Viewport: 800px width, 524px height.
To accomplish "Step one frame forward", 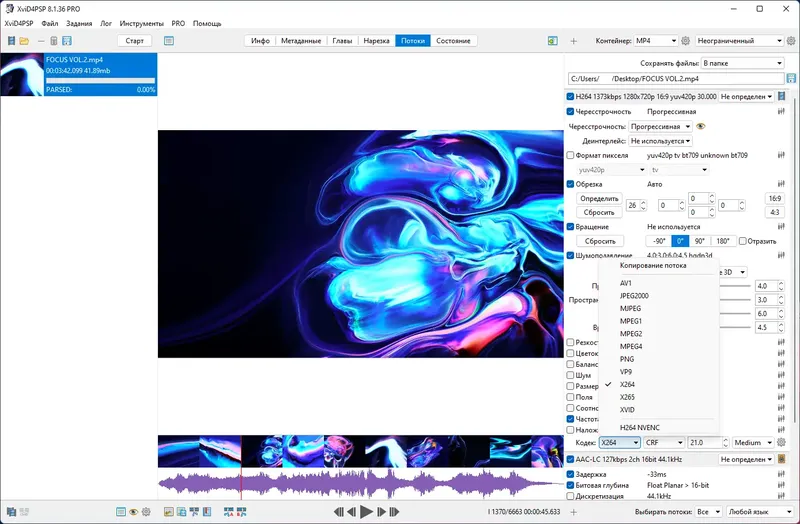I will [381, 512].
